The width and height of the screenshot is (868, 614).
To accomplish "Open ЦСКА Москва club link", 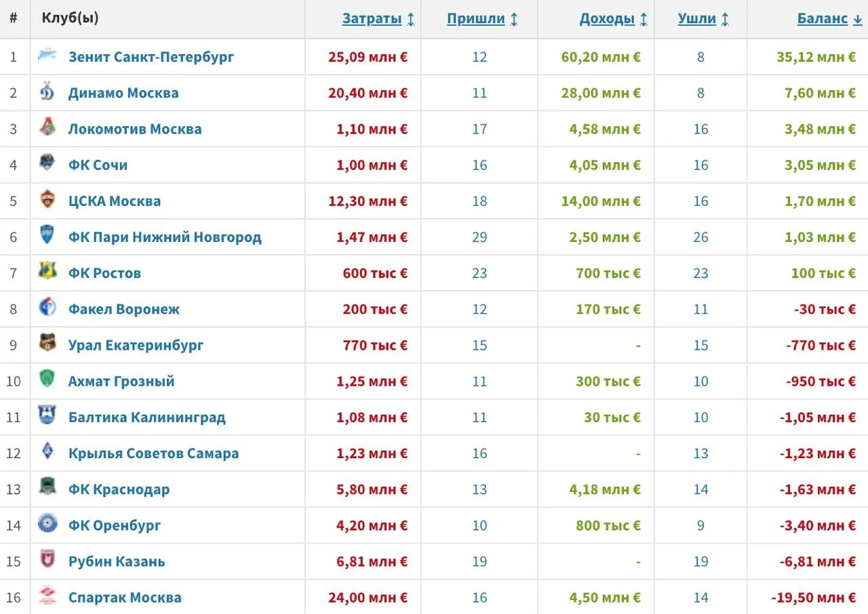I will coord(115,201).
